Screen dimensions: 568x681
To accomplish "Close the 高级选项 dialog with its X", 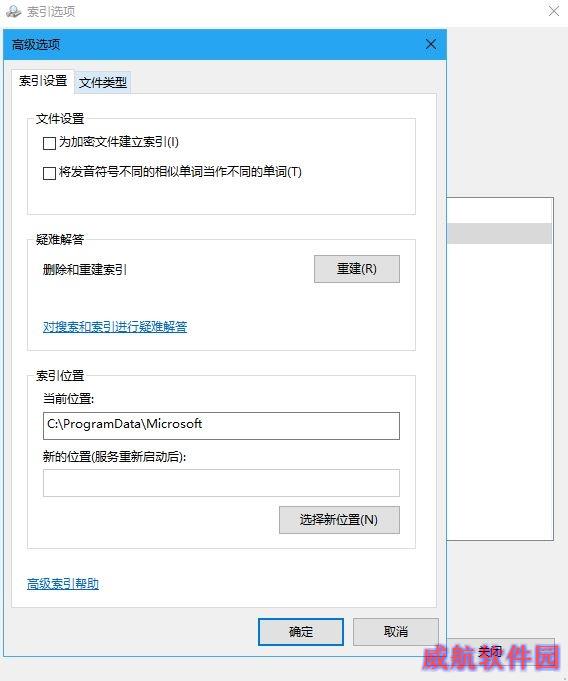I will (x=431, y=44).
